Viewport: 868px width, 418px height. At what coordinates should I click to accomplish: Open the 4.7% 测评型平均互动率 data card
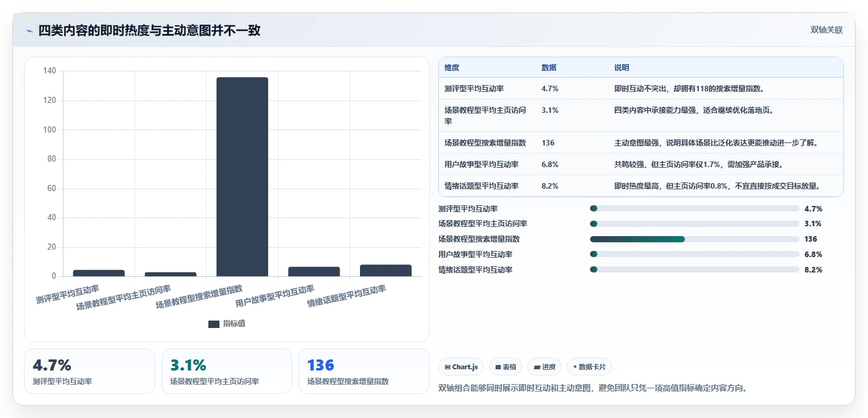click(90, 371)
